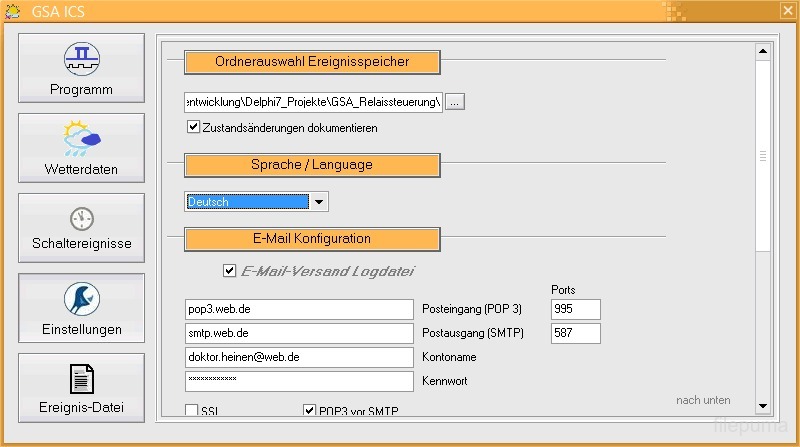Select the Kontoname email field
Screen dimensions: 800x447
pos(299,357)
